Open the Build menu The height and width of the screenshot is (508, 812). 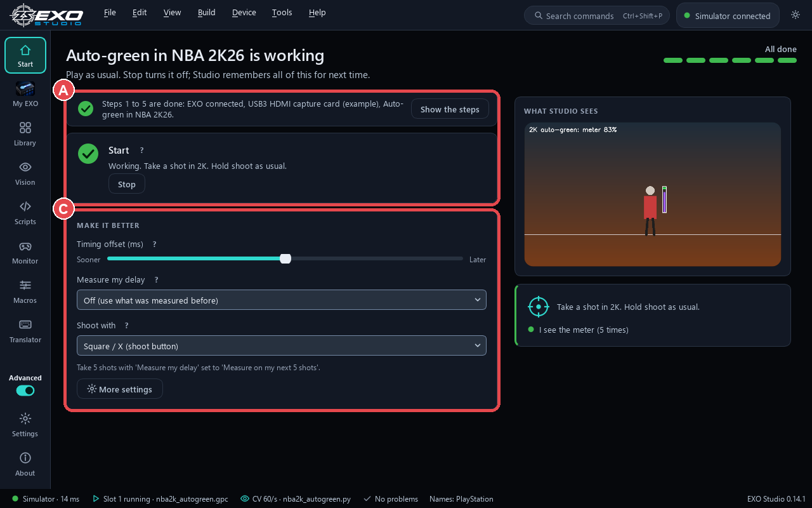pos(206,13)
